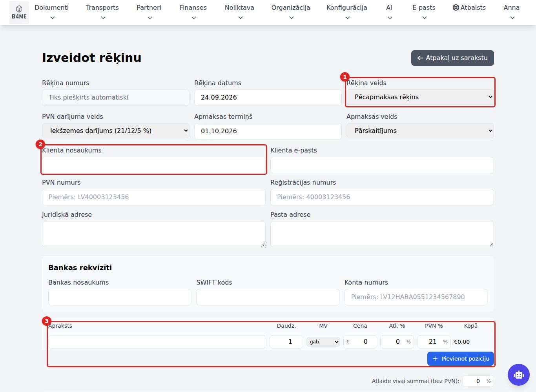The image size is (536, 392).
Task: Open the chatbot assistant robot icon
Action: point(519,375)
